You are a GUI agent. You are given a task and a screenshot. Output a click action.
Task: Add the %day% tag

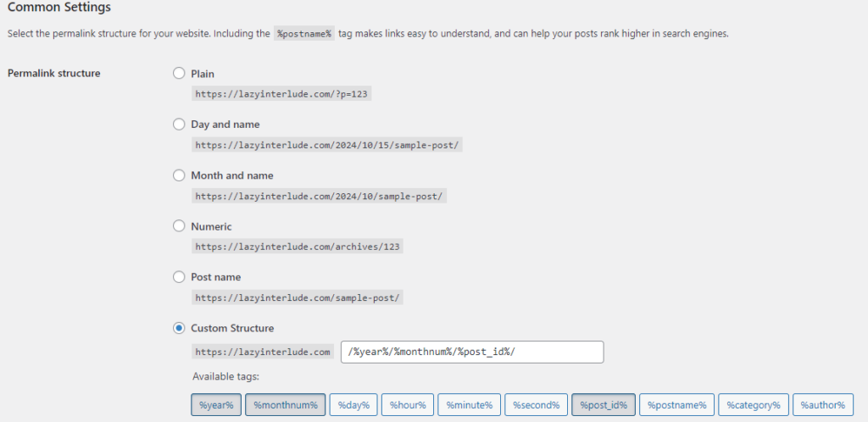coord(353,405)
